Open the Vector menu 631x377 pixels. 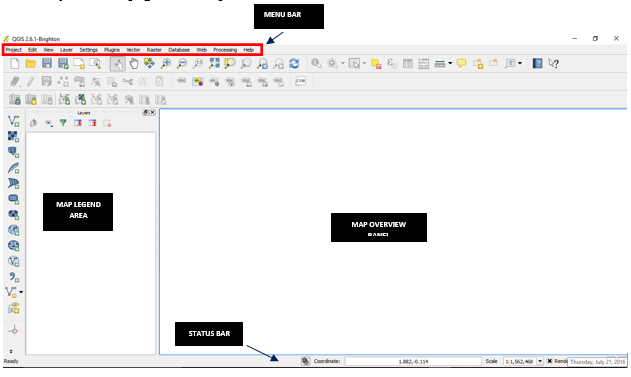click(x=133, y=50)
